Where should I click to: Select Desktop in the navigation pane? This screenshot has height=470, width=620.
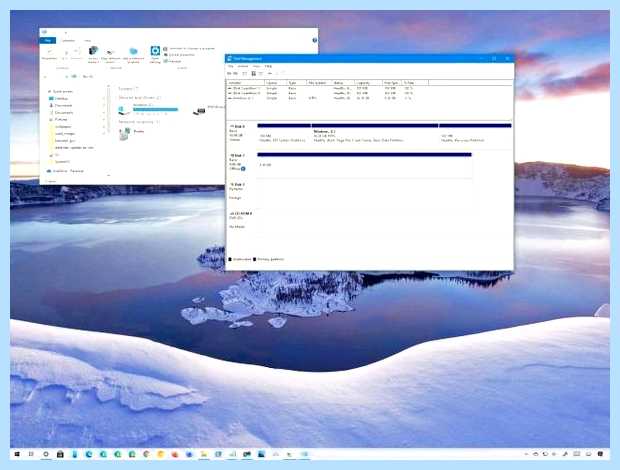click(59, 98)
